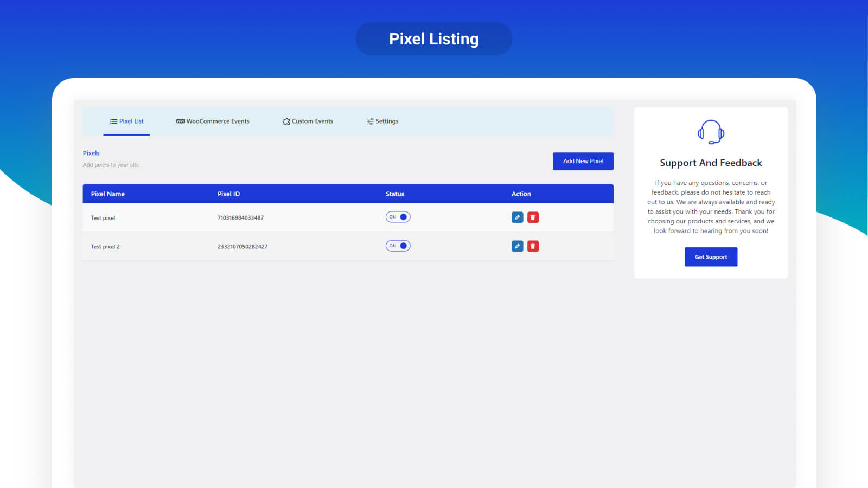Screen dimensions: 868x488
Task: Go to the Settings tab
Action: 382,121
